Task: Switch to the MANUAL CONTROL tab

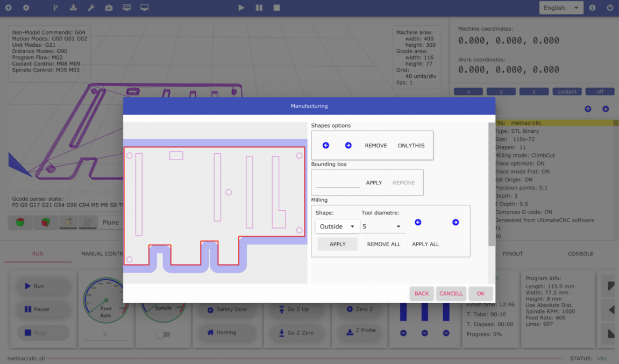Action: (101, 253)
